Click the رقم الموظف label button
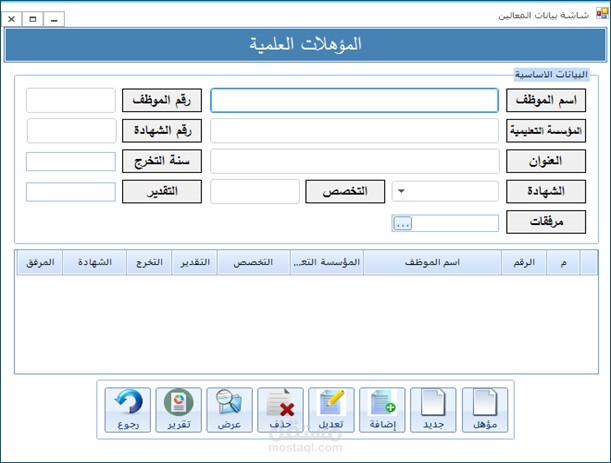 162,100
